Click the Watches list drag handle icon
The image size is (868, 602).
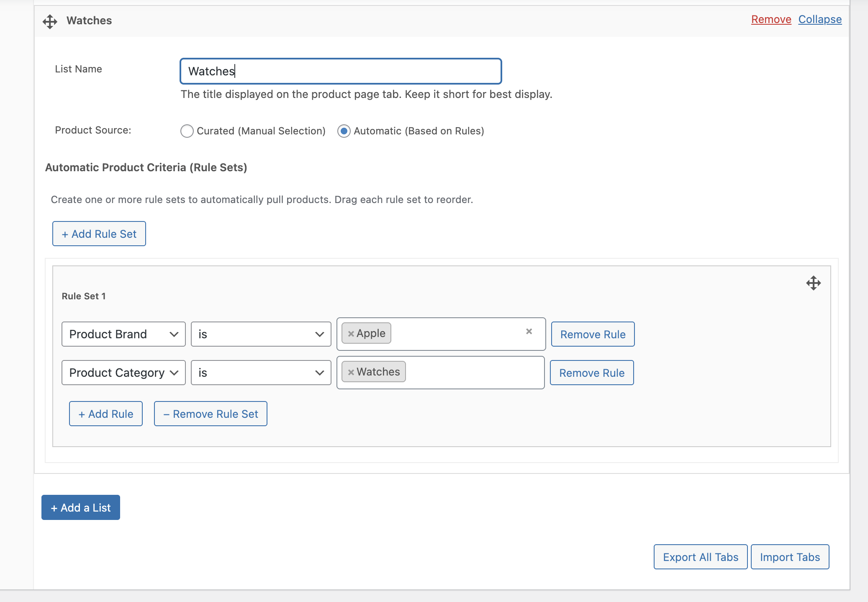tap(50, 21)
